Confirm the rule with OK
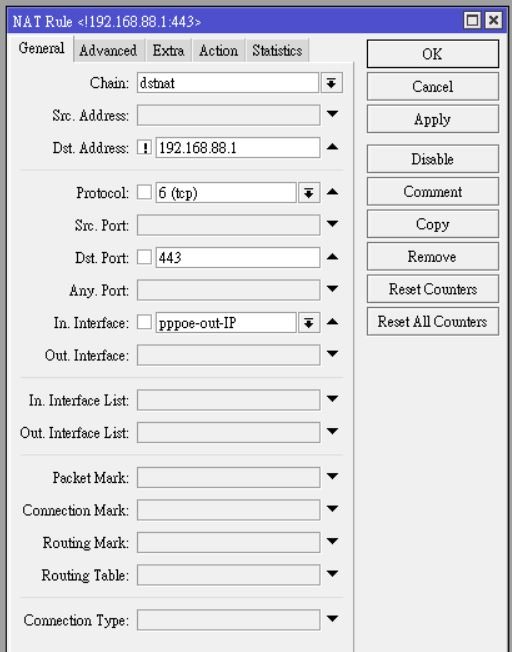Screen dimensions: 512x652 pos(433,54)
